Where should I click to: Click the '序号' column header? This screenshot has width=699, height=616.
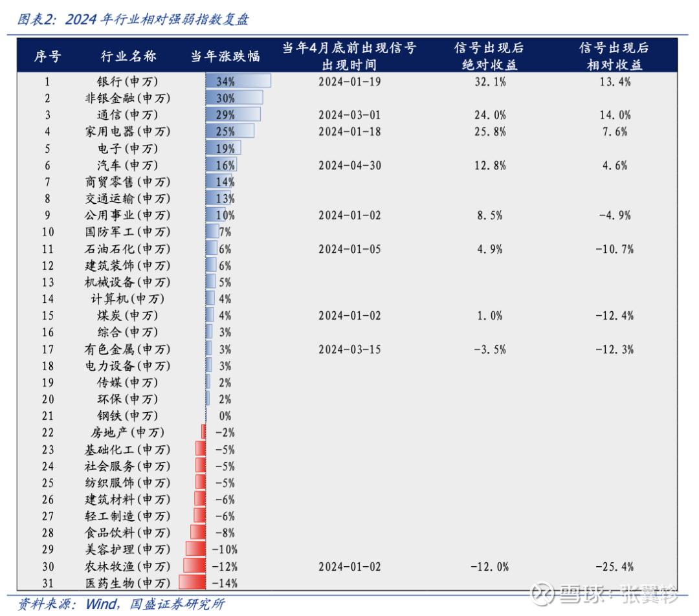tap(48, 56)
